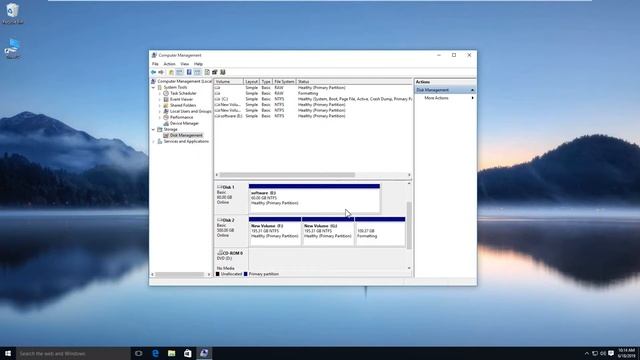Select the (C:) row in volume list
This screenshot has width=640, height=360.
click(313, 99)
